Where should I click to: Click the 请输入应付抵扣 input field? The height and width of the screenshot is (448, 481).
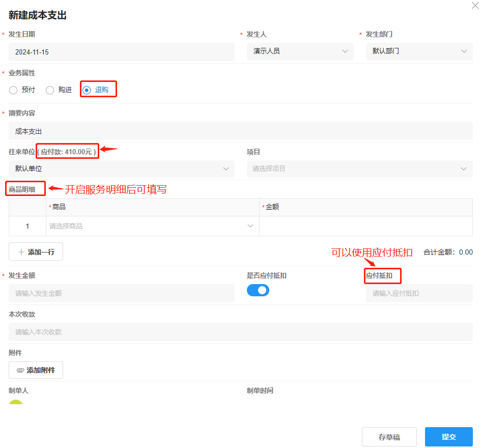coord(418,293)
